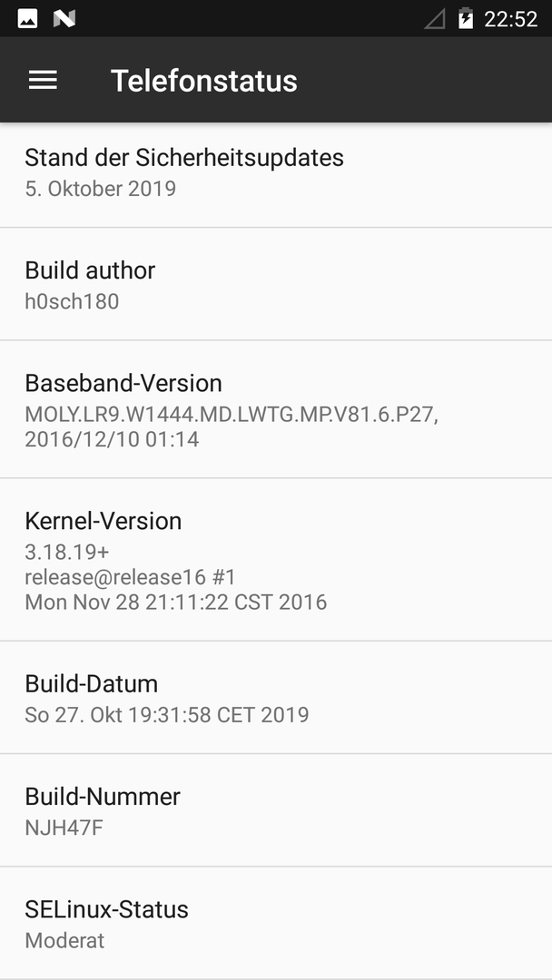Tap the image notification icon in status bar
Image resolution: width=552 pixels, height=980 pixels.
[x=27, y=19]
